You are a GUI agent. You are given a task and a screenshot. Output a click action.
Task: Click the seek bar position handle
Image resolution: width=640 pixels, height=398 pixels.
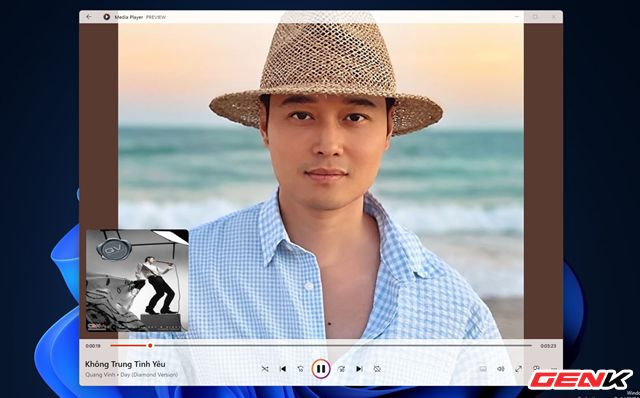150,346
